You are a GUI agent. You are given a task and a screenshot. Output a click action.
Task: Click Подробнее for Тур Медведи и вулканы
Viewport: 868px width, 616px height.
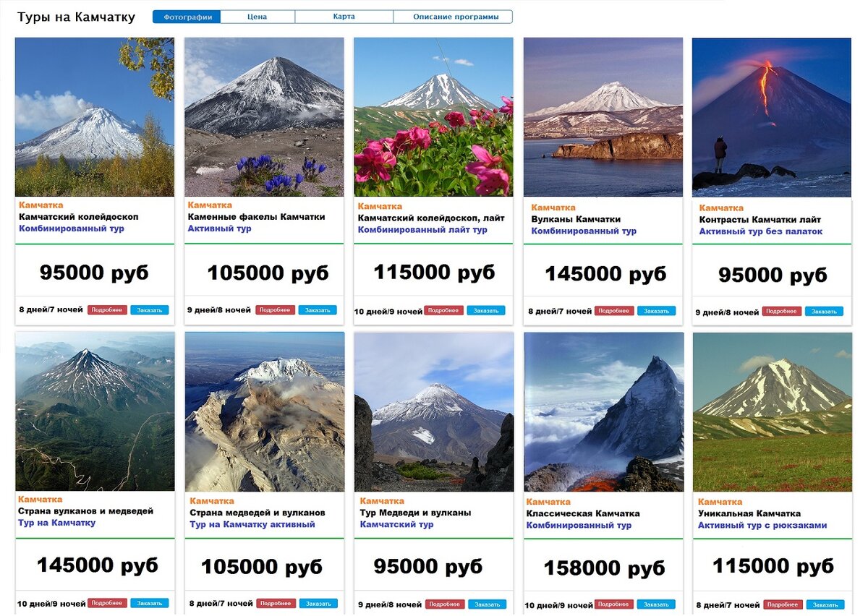(x=445, y=604)
